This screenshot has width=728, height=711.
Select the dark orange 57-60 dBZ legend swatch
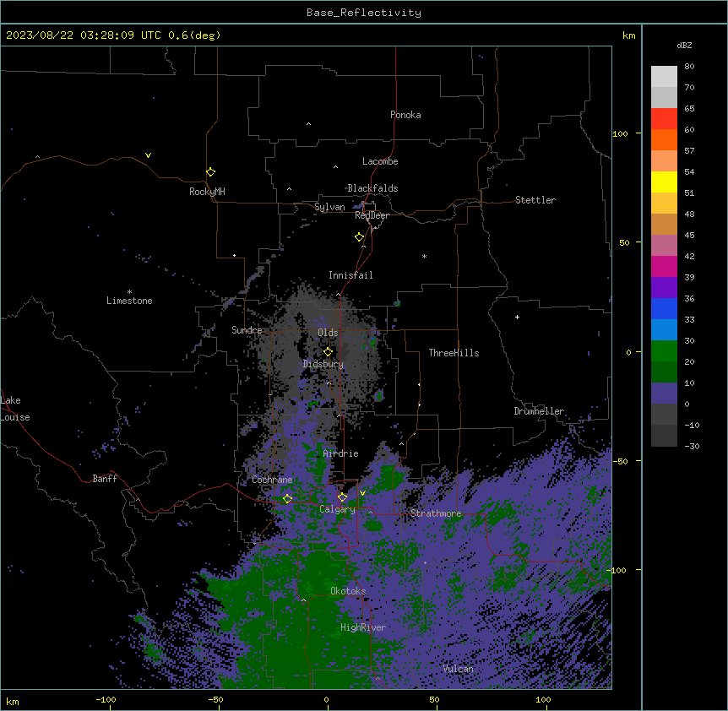tap(664, 139)
